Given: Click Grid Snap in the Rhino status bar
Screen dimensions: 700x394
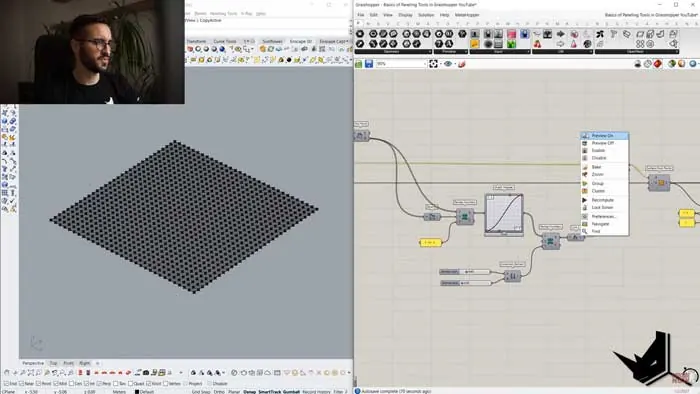Looking at the screenshot, I should click(201, 391).
